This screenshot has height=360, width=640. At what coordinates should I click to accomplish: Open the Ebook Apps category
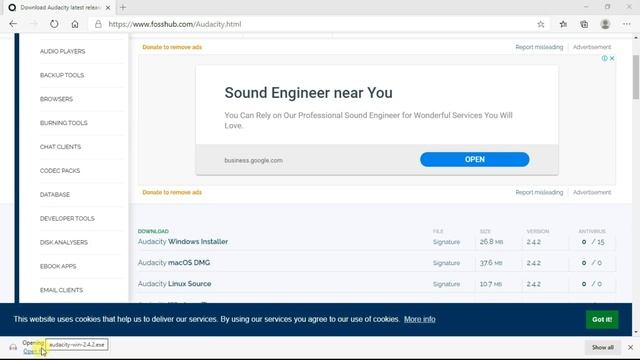click(x=58, y=266)
